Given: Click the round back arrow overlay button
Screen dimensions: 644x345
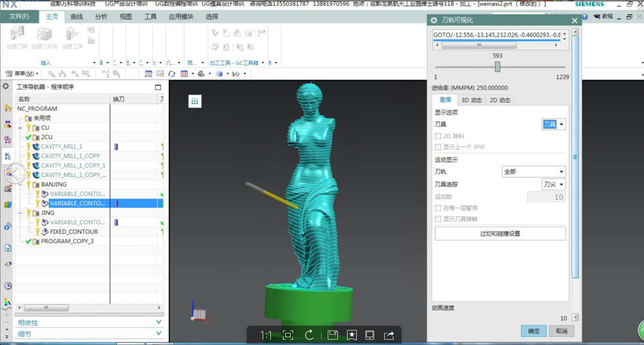Looking at the screenshot, I should coord(14,173).
